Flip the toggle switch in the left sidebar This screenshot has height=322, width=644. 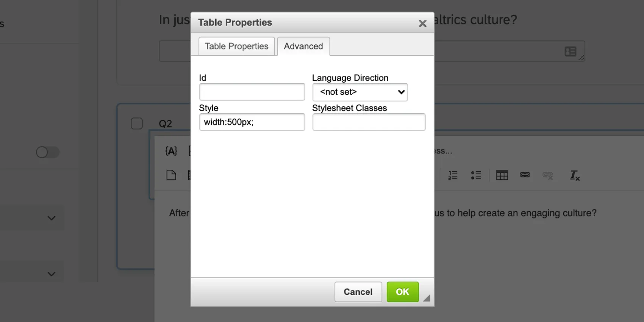point(47,152)
